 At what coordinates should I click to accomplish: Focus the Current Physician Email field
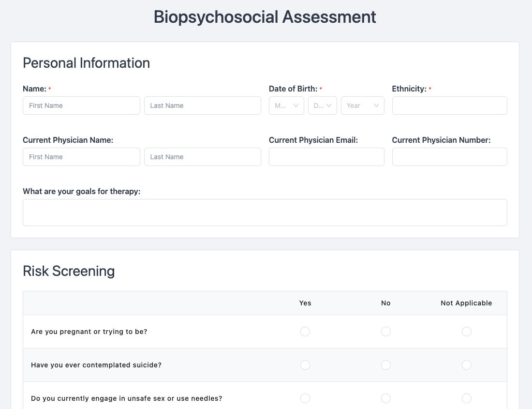326,157
